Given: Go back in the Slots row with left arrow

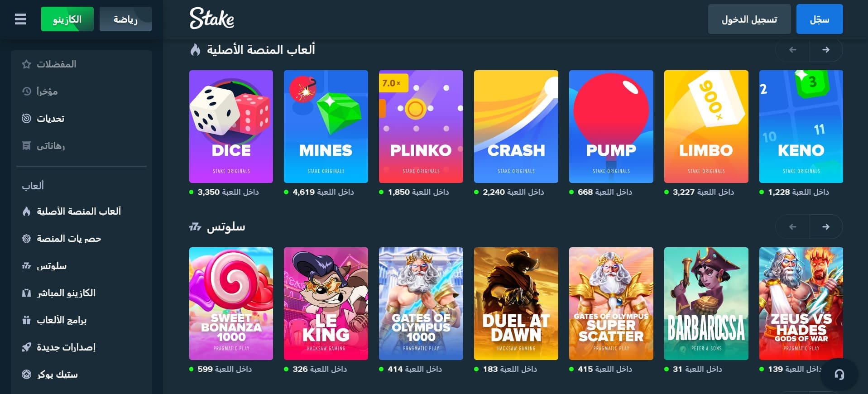Looking at the screenshot, I should (x=792, y=227).
